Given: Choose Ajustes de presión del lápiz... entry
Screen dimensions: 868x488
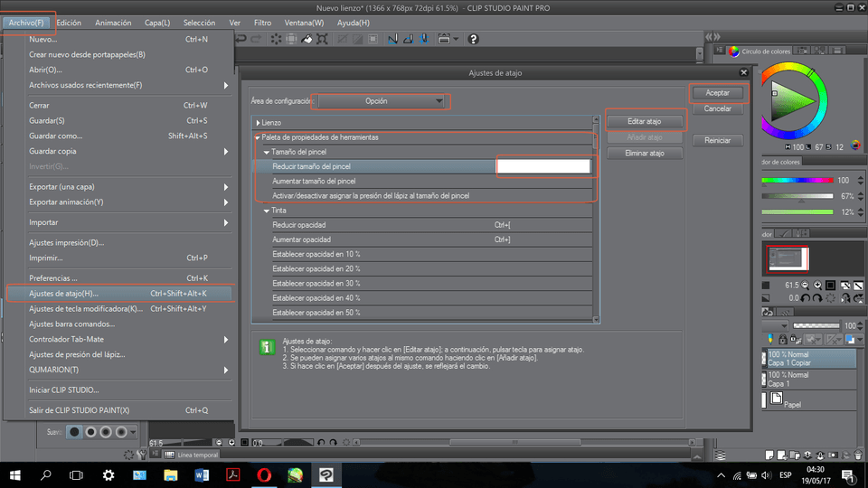Looking at the screenshot, I should click(119, 354).
